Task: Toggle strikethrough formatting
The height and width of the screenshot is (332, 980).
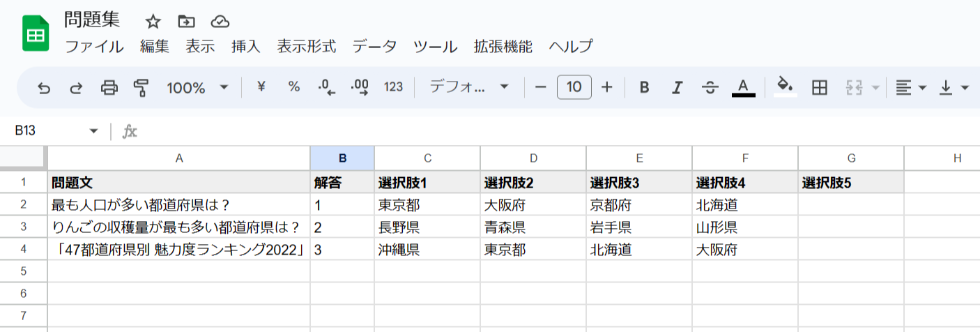Action: coord(710,87)
